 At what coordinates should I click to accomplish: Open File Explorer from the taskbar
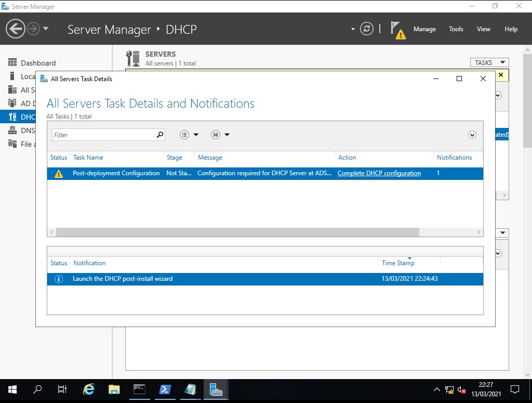(x=114, y=389)
